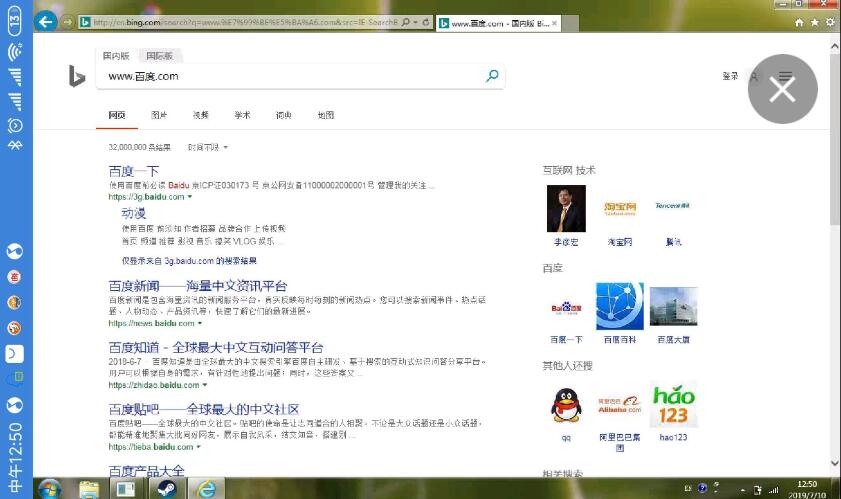841x499 pixels.
Task: Refresh the page via address bar icon
Action: point(427,22)
